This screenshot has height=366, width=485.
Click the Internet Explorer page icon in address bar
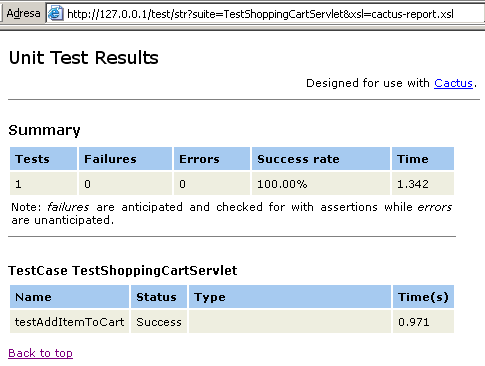coord(55,14)
